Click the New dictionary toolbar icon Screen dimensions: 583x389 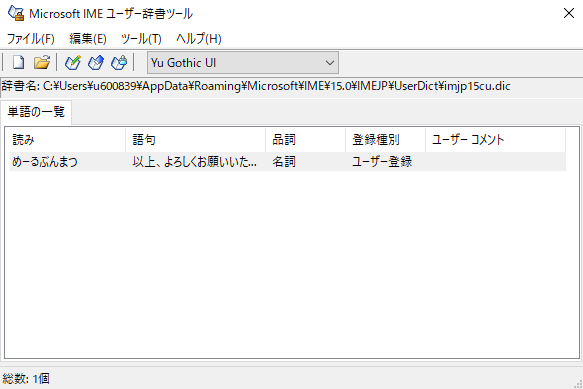click(19, 62)
